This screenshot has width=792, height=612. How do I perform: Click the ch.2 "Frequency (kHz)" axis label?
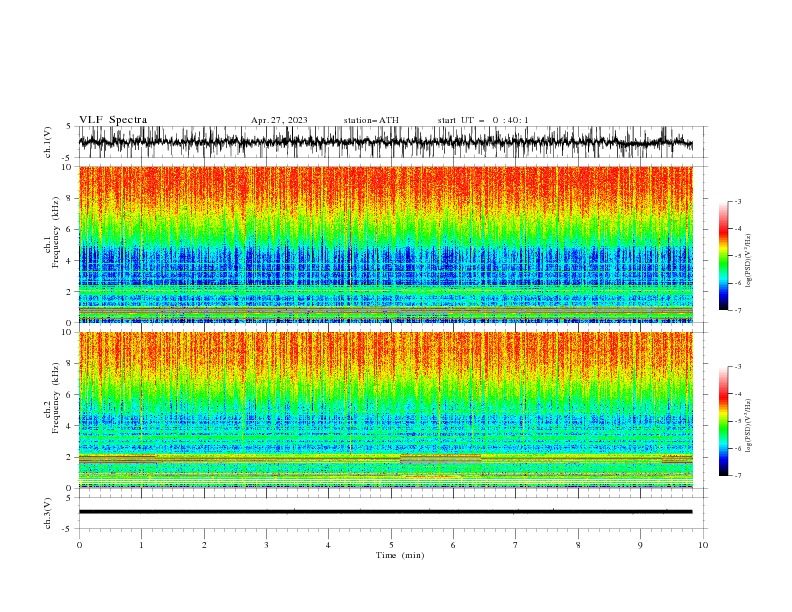(x=55, y=398)
